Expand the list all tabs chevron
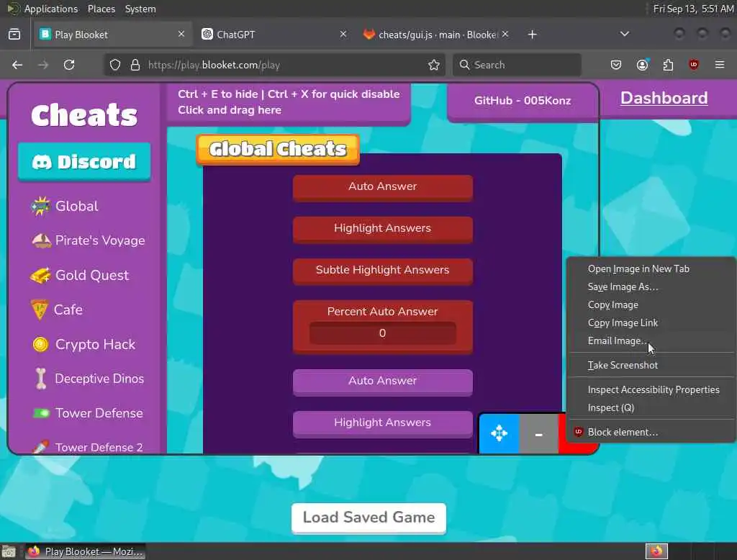 (x=624, y=34)
